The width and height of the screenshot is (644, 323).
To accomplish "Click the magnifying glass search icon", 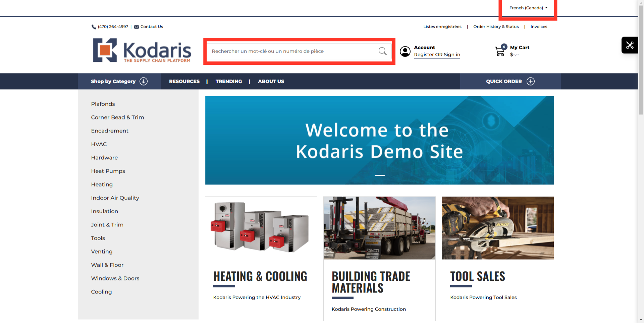I will (x=382, y=51).
